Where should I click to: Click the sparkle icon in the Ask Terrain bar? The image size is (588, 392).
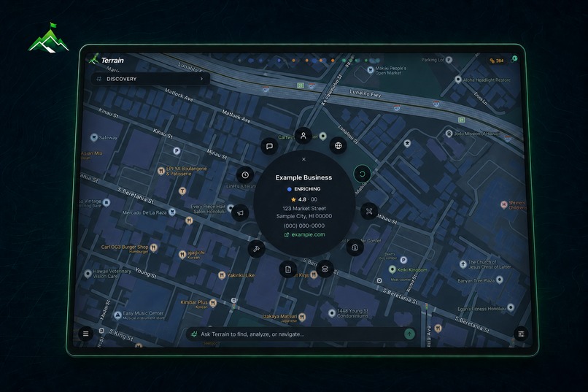click(194, 334)
